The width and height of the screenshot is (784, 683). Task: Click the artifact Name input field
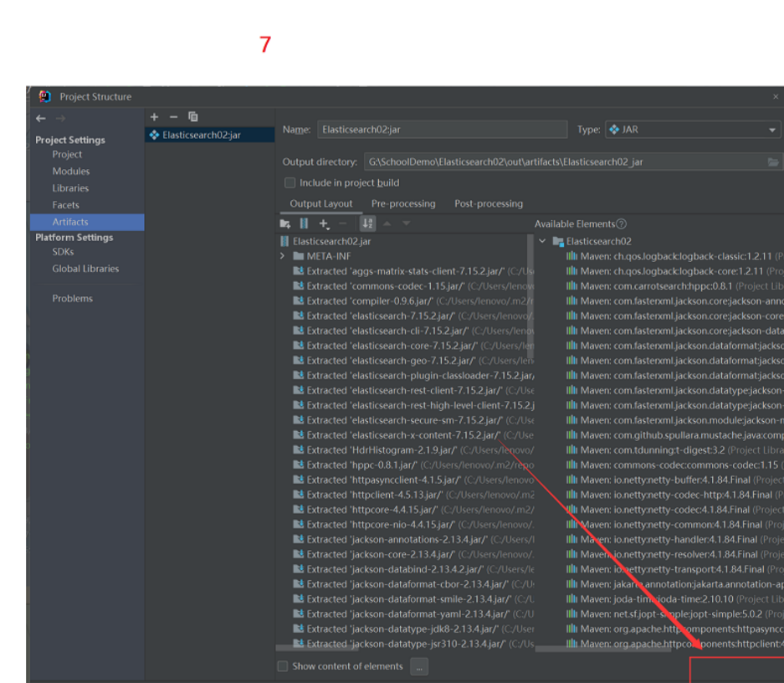pos(441,130)
